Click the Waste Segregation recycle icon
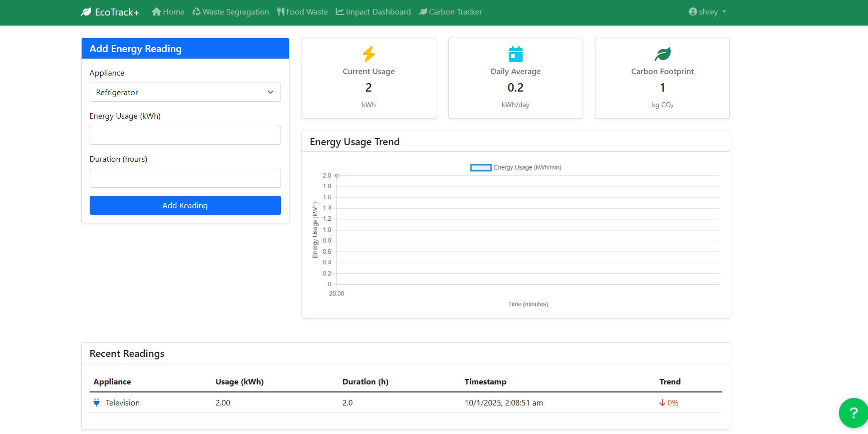The width and height of the screenshot is (868, 434). 196,12
